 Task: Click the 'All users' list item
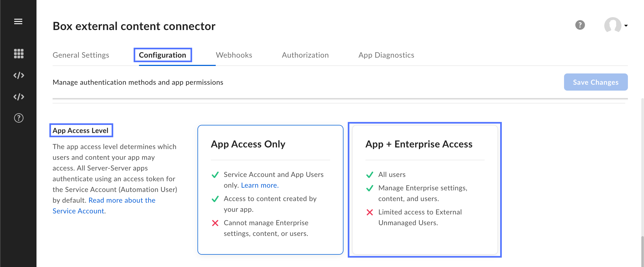392,175
